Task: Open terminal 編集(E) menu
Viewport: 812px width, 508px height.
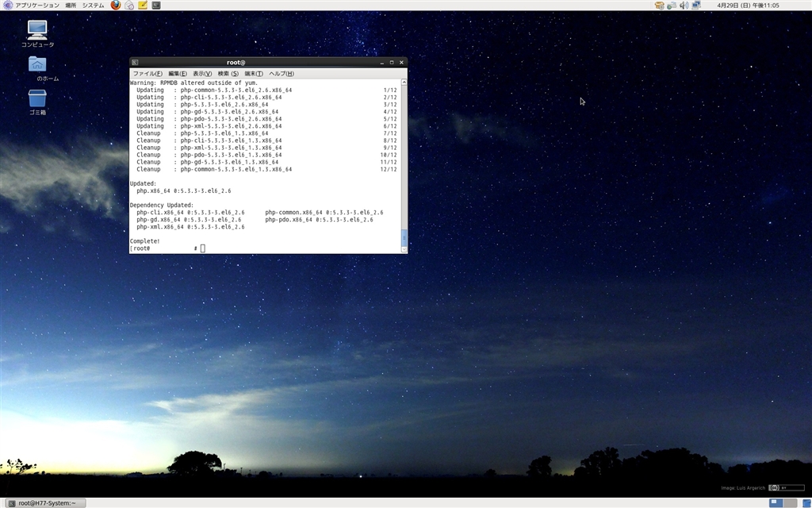Action: [x=177, y=74]
